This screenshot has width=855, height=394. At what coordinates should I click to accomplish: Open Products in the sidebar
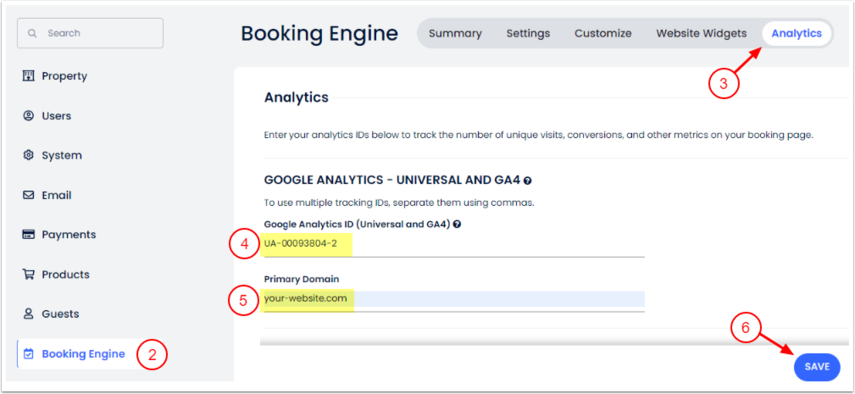pyautogui.click(x=65, y=274)
